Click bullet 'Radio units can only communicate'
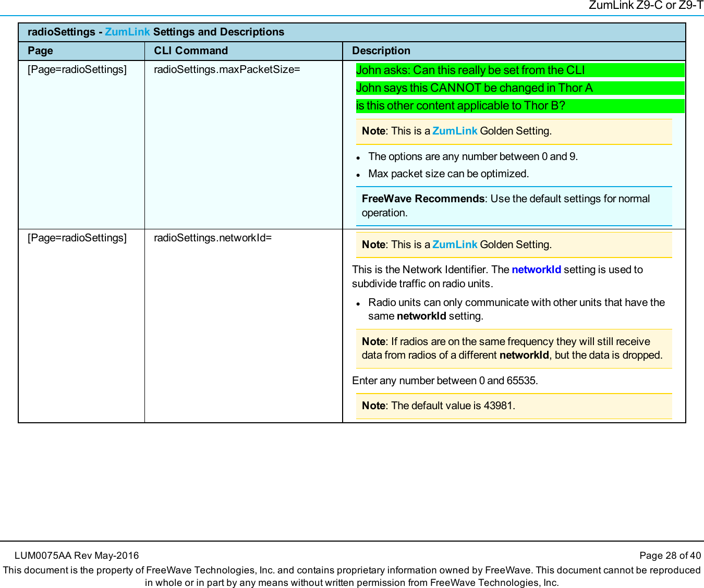The image size is (704, 588). [x=516, y=309]
